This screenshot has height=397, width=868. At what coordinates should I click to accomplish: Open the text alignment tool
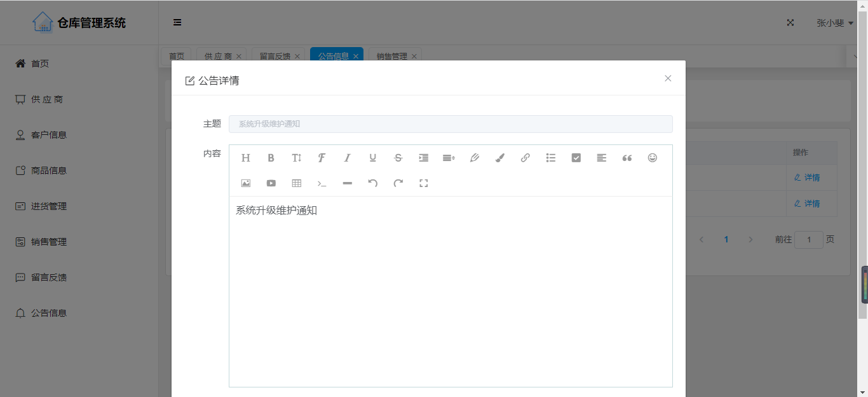(602, 158)
